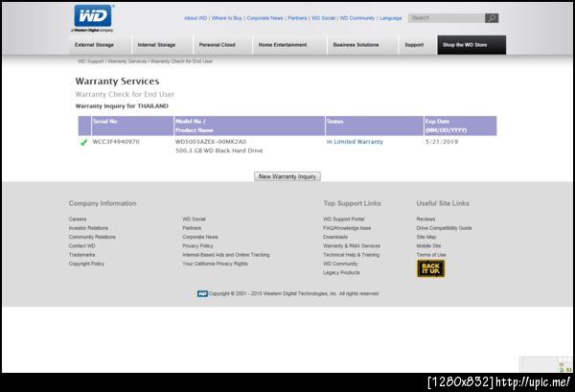This screenshot has width=575, height=392.
Task: Open the Site Map link
Action: tap(426, 237)
